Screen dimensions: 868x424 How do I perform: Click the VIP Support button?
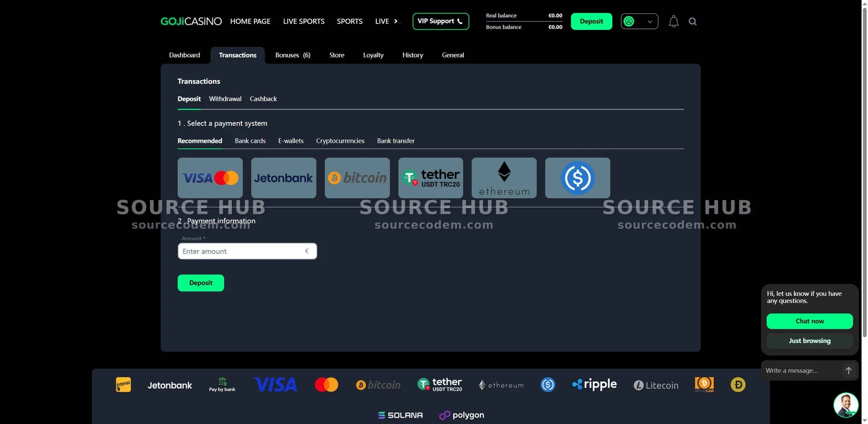(441, 21)
